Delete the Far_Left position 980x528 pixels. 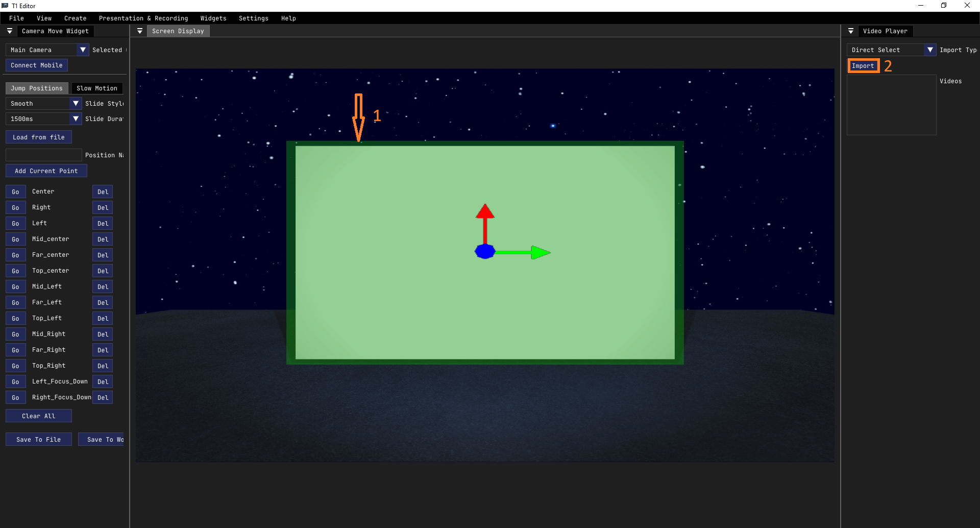(x=103, y=303)
